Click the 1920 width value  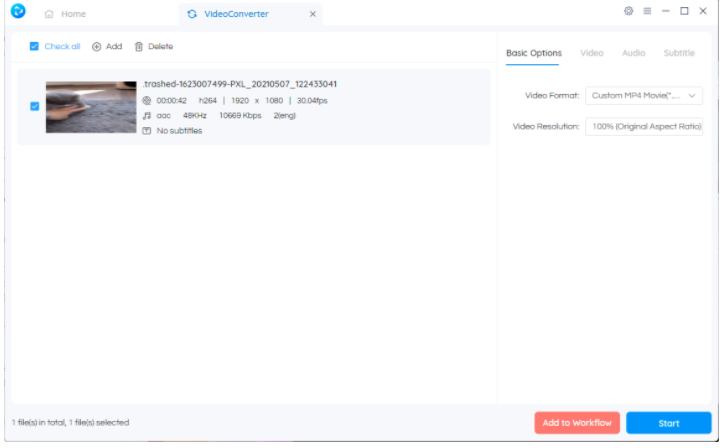[240, 100]
